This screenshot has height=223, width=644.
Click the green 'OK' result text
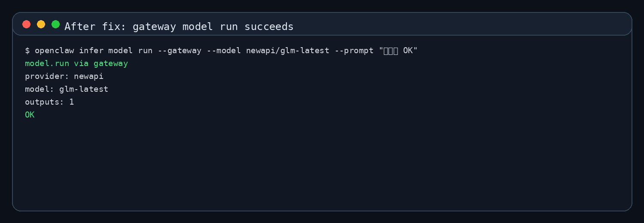30,115
